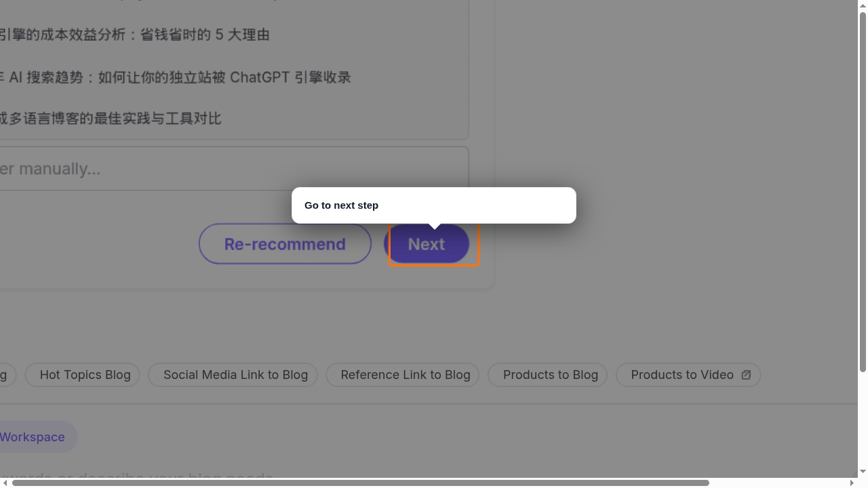868x488 pixels.
Task: Click the horizontal scrollbar thumb
Action: click(360, 483)
